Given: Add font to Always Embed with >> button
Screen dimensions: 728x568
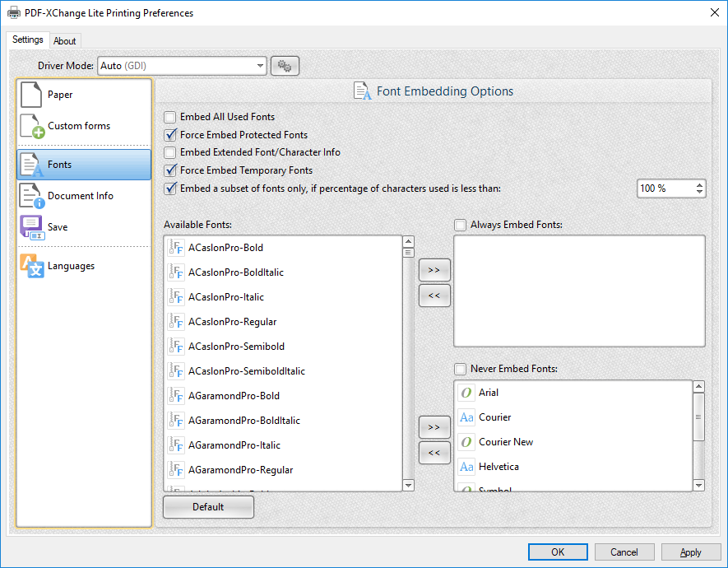Looking at the screenshot, I should [x=434, y=270].
